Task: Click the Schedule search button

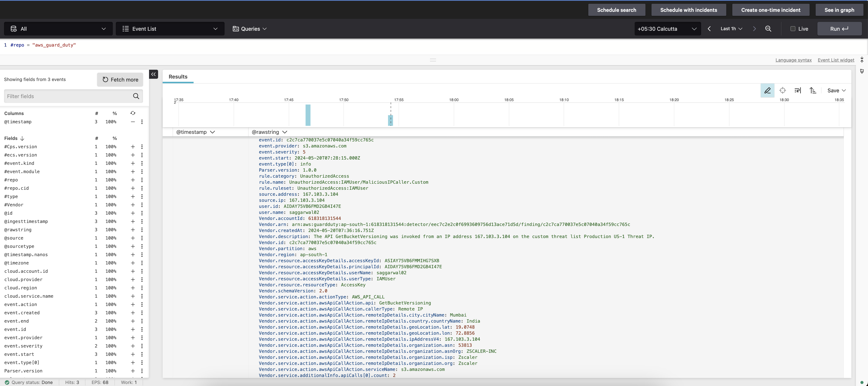Action: [x=616, y=10]
